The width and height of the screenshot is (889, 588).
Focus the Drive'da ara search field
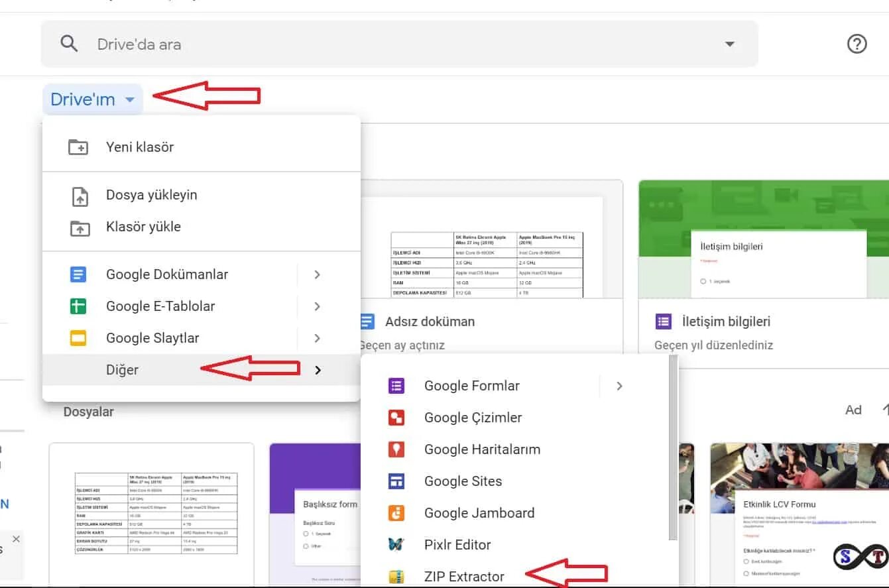[x=400, y=44]
